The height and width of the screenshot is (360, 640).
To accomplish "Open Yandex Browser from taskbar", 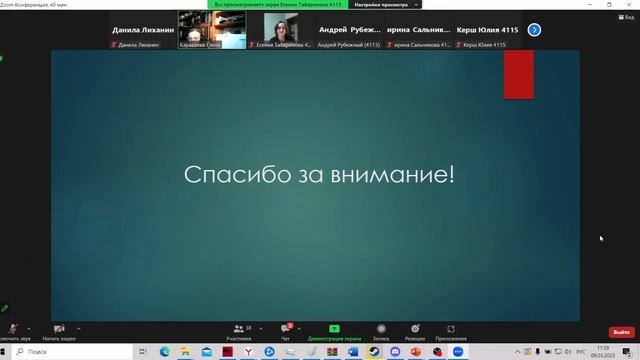I will coord(248,351).
